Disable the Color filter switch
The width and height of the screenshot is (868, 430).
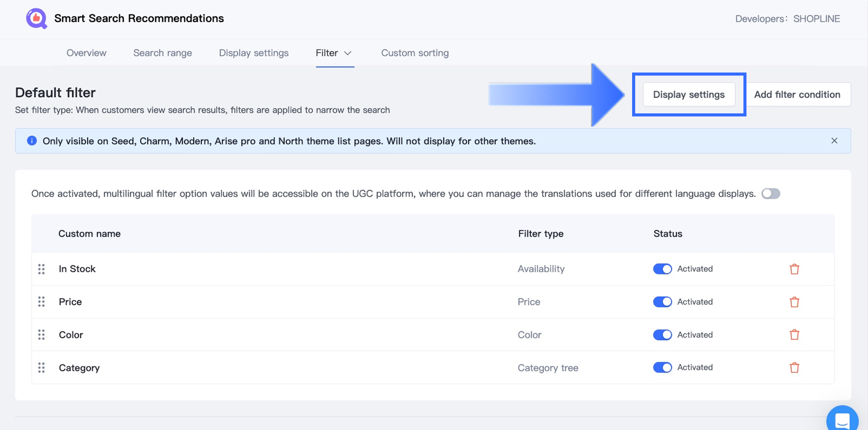coord(662,335)
